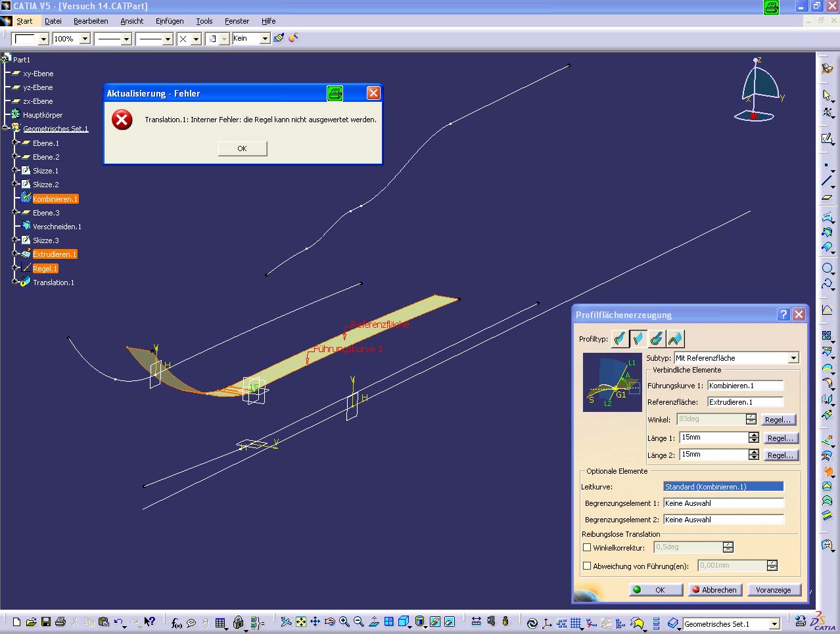Click the Abbrechen button
Screen dimensions: 840x634
(x=714, y=590)
